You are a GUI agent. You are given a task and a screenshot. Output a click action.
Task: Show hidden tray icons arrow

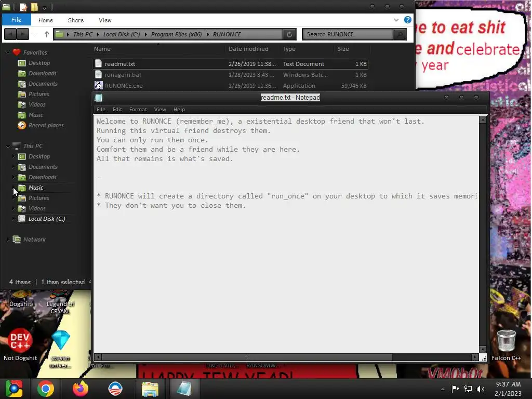(x=443, y=389)
